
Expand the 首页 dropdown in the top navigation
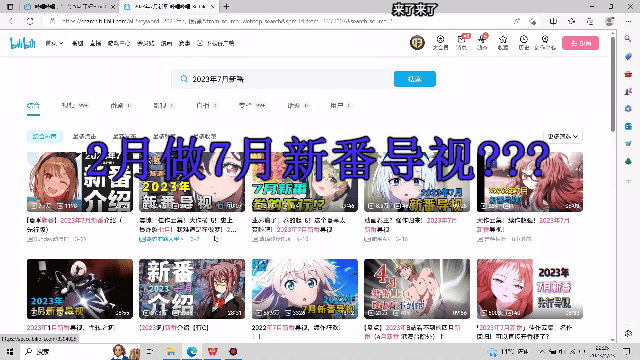click(54, 43)
